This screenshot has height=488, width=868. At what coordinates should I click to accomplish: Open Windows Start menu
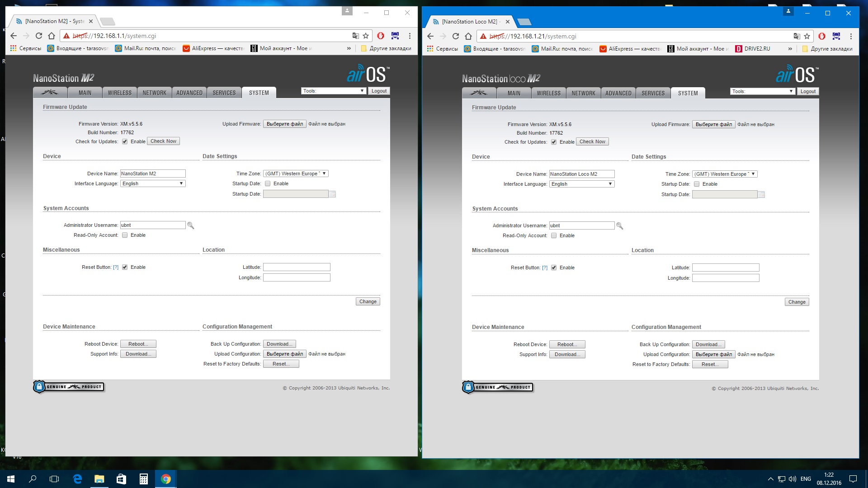click(11, 479)
